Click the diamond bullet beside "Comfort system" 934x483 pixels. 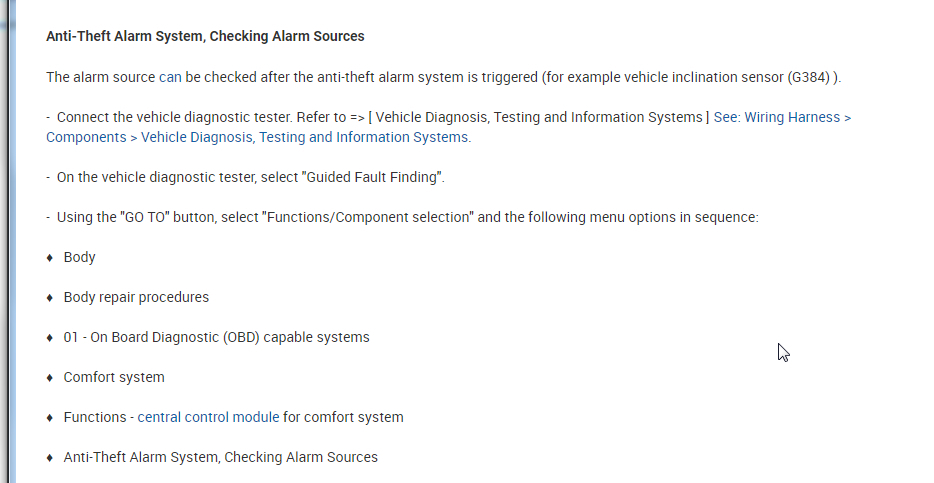point(50,378)
